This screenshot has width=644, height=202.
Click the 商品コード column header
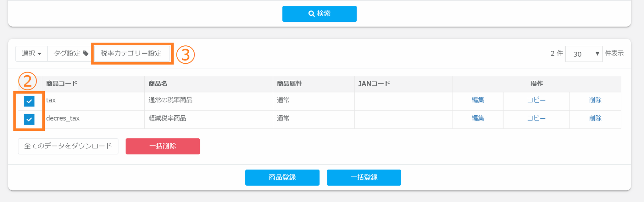pyautogui.click(x=62, y=84)
